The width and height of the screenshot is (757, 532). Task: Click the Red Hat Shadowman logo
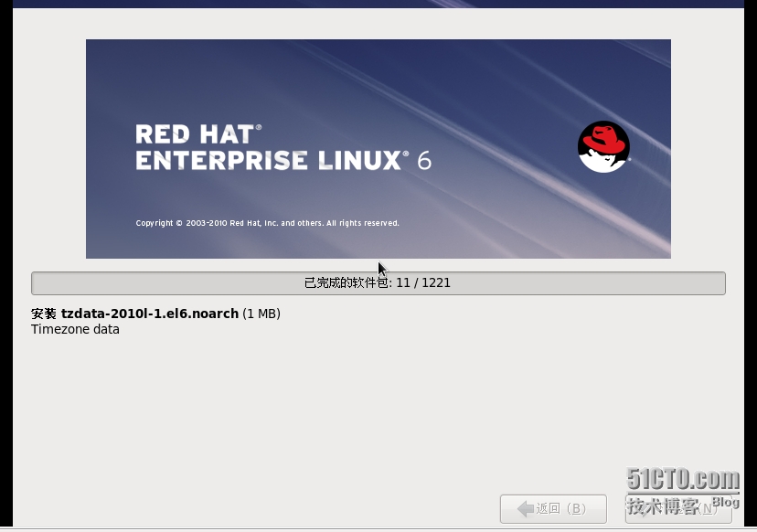point(603,147)
